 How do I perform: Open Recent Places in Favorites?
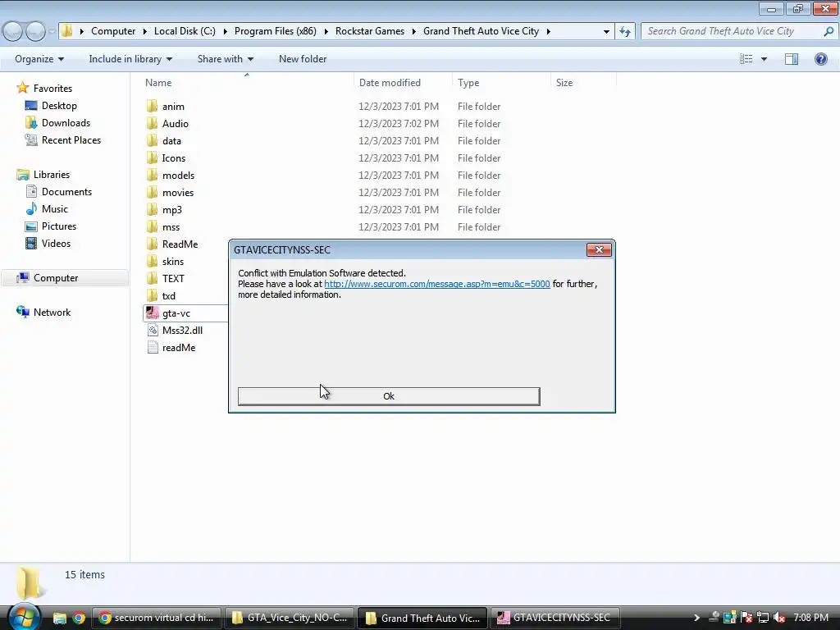[x=71, y=139]
